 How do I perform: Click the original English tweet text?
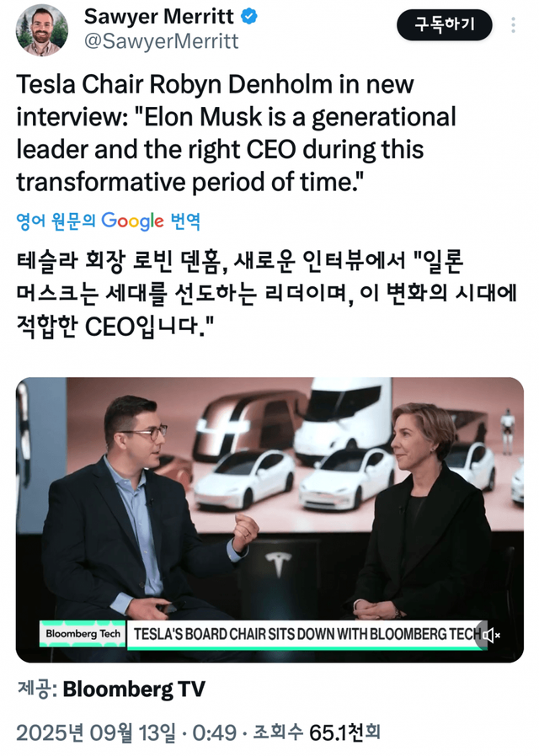tap(236, 133)
